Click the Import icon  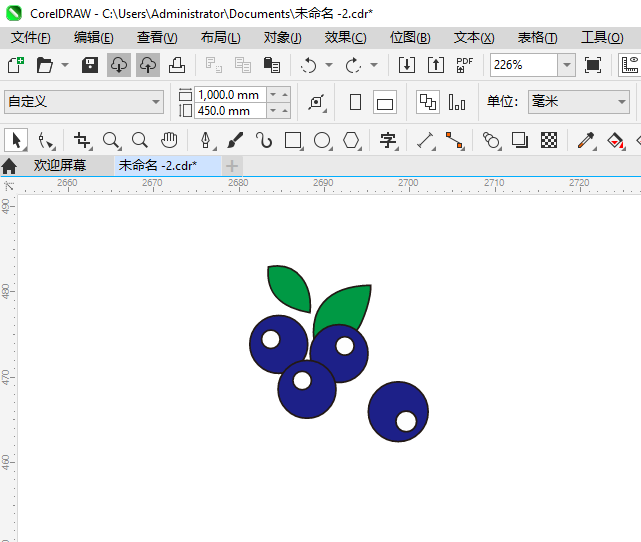pyautogui.click(x=407, y=65)
